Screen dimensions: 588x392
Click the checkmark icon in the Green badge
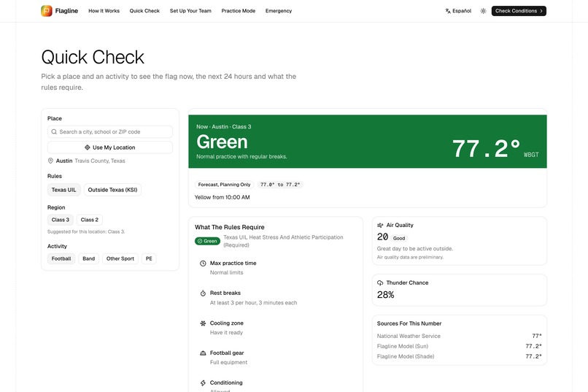[x=200, y=241]
